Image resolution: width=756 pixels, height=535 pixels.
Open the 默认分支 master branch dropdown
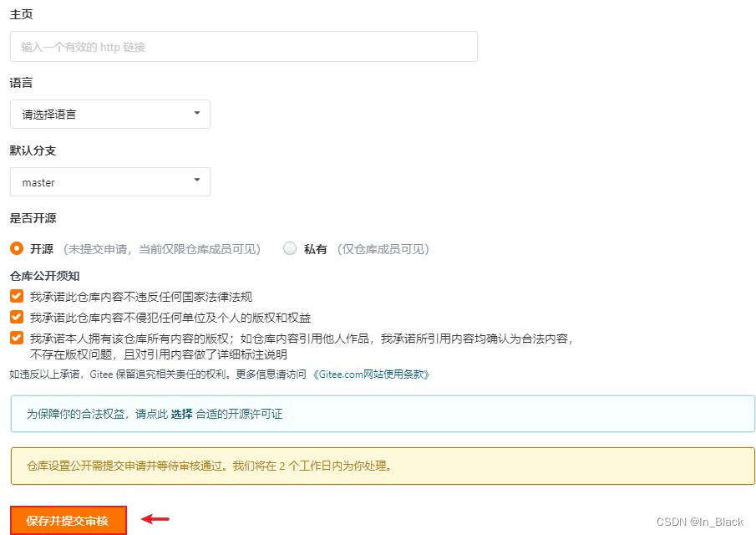(109, 181)
